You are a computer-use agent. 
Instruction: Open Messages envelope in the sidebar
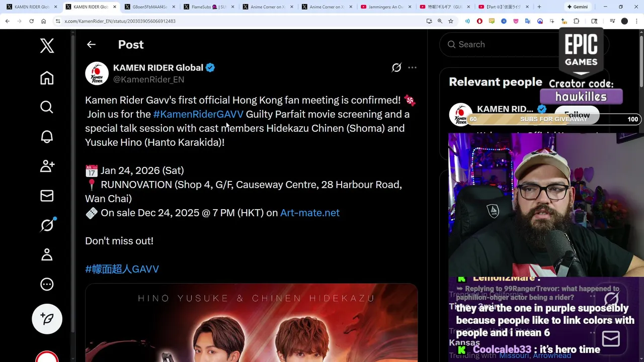pyautogui.click(x=47, y=196)
